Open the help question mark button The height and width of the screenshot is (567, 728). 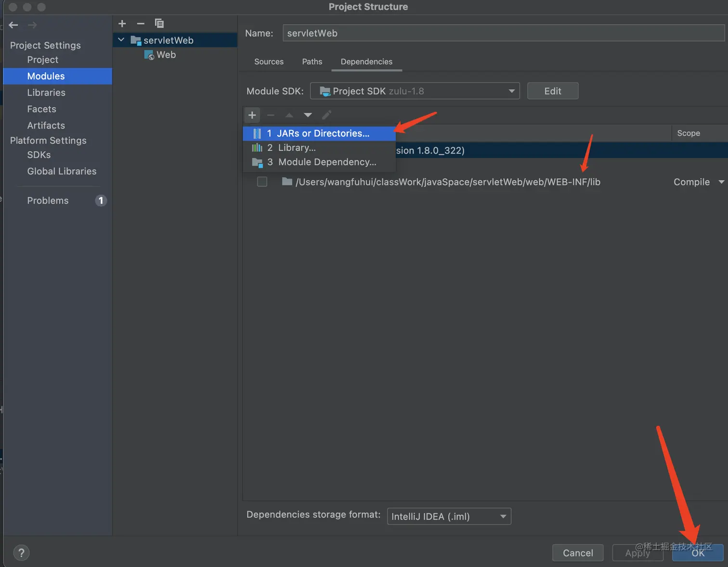[x=21, y=553]
